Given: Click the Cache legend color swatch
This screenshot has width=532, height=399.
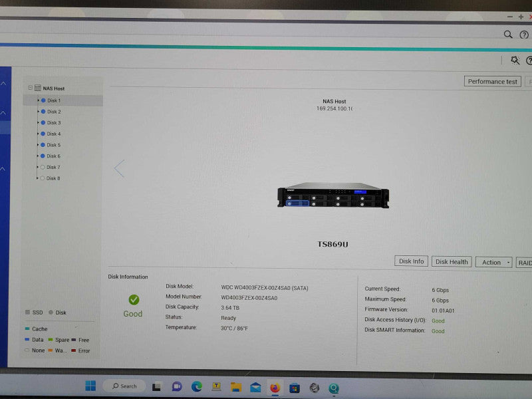Looking at the screenshot, I should point(27,329).
